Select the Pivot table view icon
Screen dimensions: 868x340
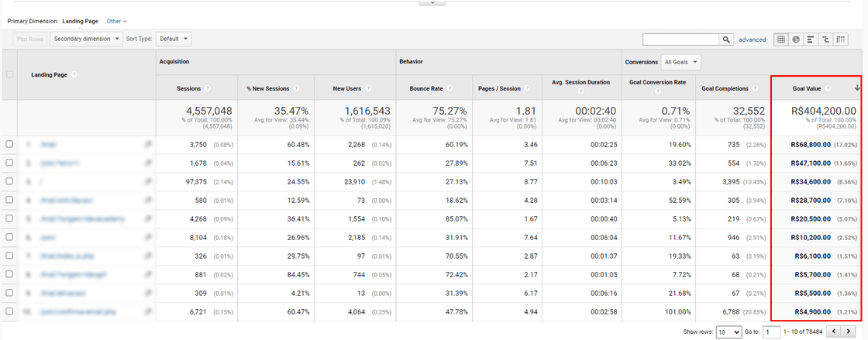841,39
